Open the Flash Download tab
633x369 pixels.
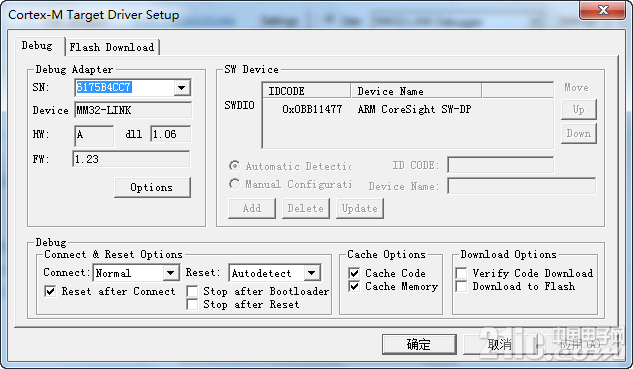point(112,47)
